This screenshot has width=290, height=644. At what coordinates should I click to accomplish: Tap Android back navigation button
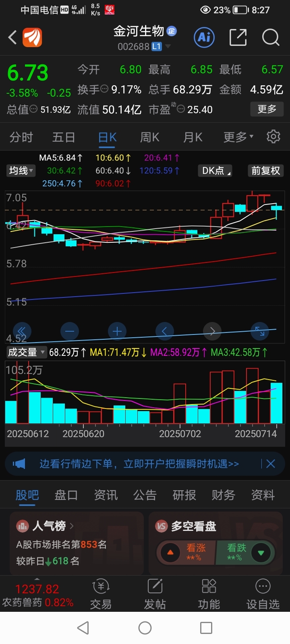83,628
